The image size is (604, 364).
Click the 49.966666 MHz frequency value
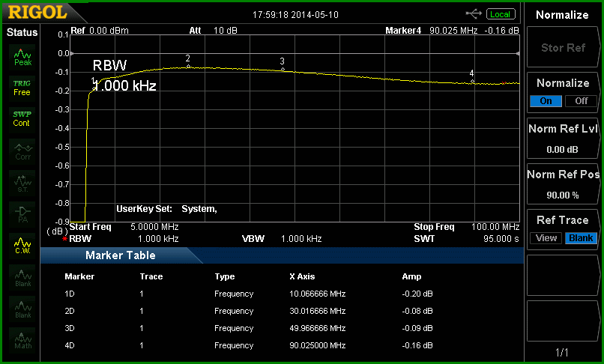pyautogui.click(x=318, y=329)
